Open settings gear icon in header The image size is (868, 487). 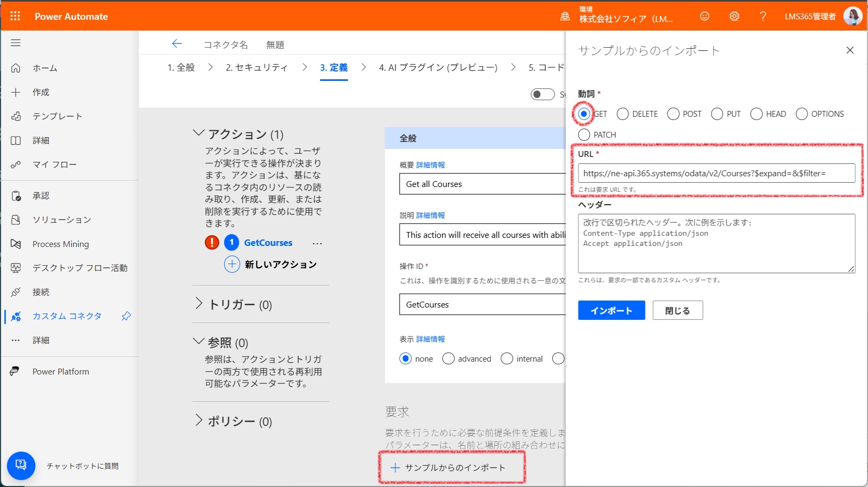[734, 16]
